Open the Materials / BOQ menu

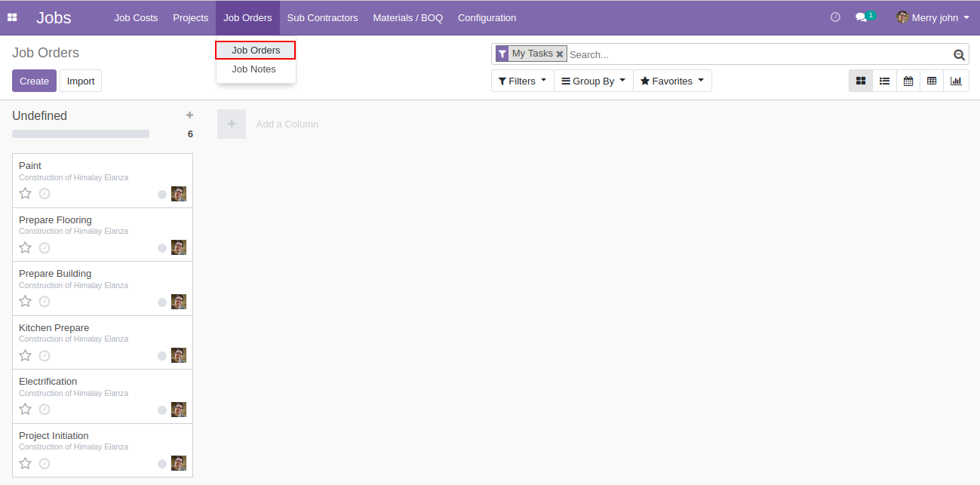tap(407, 17)
